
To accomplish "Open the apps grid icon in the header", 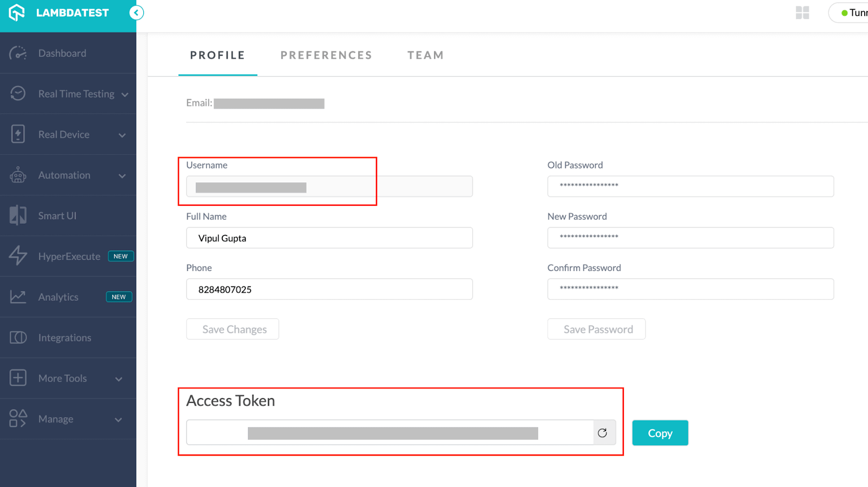I will tap(802, 12).
